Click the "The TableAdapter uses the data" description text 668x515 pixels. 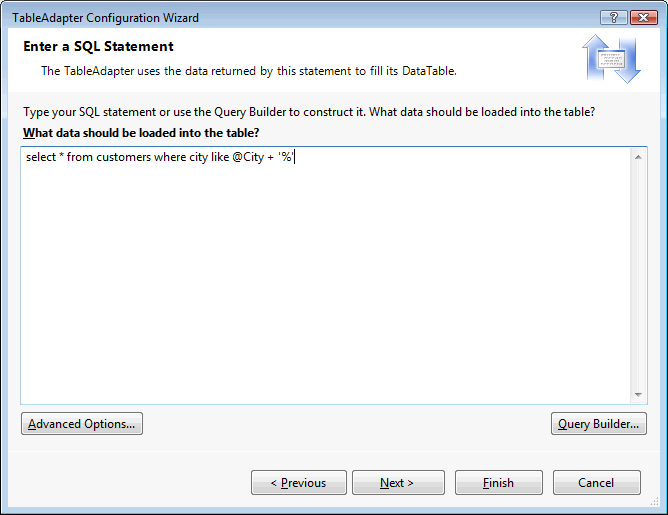click(x=248, y=71)
